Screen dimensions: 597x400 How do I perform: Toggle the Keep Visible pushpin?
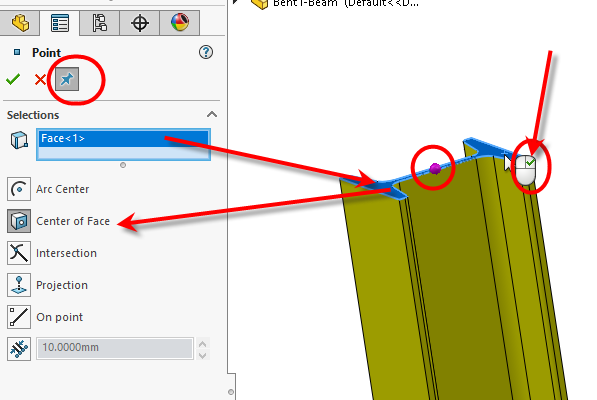pos(67,79)
